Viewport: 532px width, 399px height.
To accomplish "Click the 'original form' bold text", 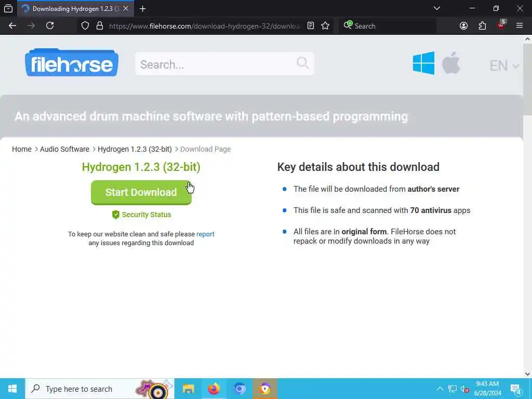I will coord(364,232).
